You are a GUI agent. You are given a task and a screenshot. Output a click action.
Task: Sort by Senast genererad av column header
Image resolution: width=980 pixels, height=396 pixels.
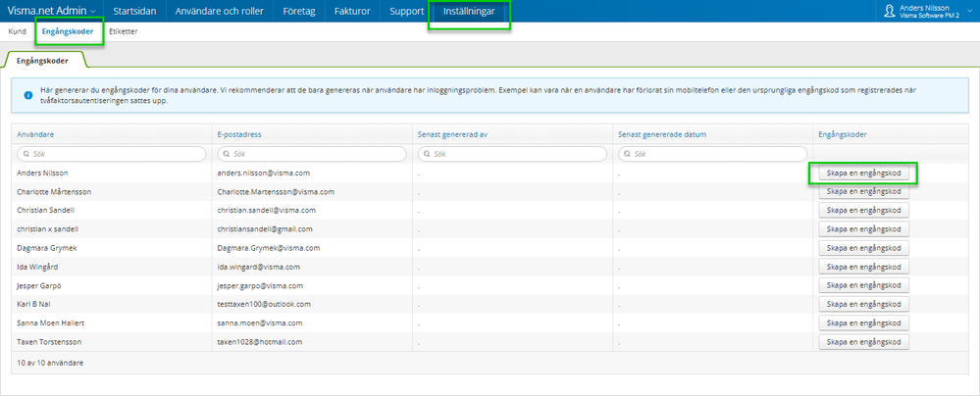click(x=452, y=134)
